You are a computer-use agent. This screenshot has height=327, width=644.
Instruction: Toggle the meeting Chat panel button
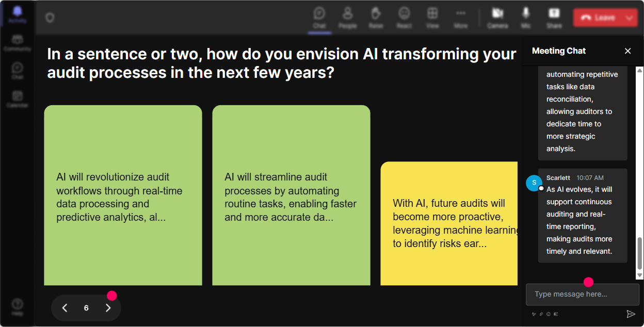coord(319,18)
